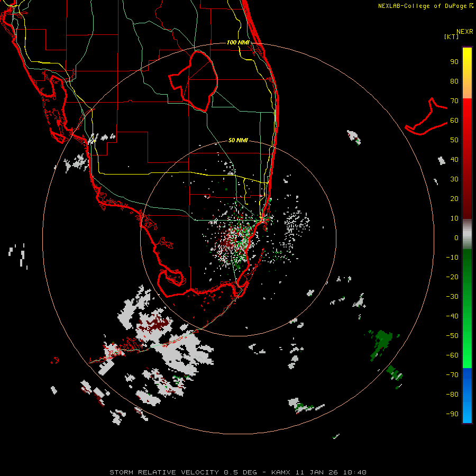The height and width of the screenshot is (476, 476).
Task: Click the -30 value on the velocity scale
Action: tap(452, 297)
